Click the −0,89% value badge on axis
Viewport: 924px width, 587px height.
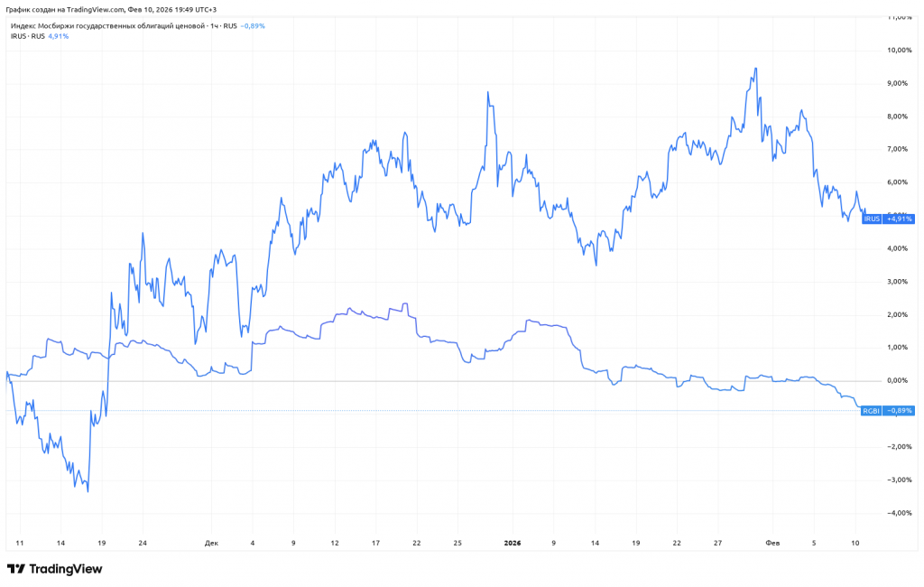pos(900,411)
